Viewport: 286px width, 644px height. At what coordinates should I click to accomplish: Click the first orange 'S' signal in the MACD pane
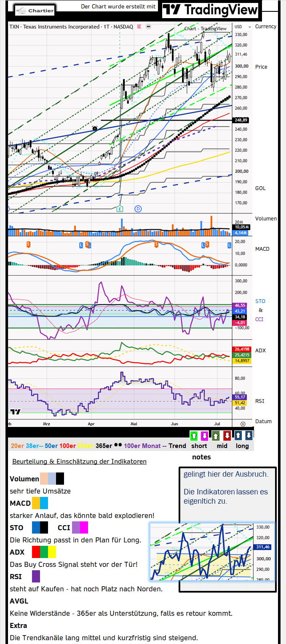coord(29,244)
